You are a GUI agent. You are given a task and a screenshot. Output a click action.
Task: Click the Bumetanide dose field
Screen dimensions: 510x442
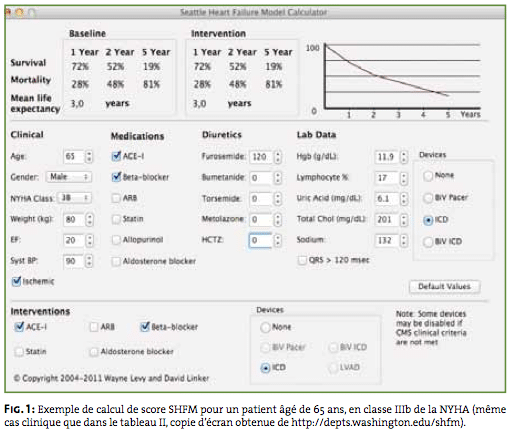coord(261,178)
